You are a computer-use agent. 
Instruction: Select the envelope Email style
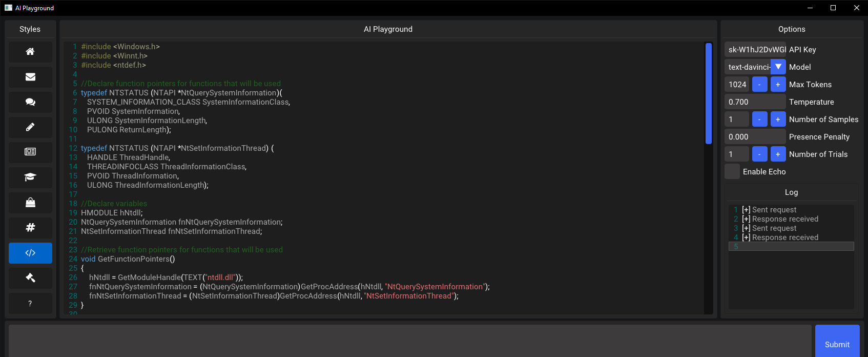[30, 77]
